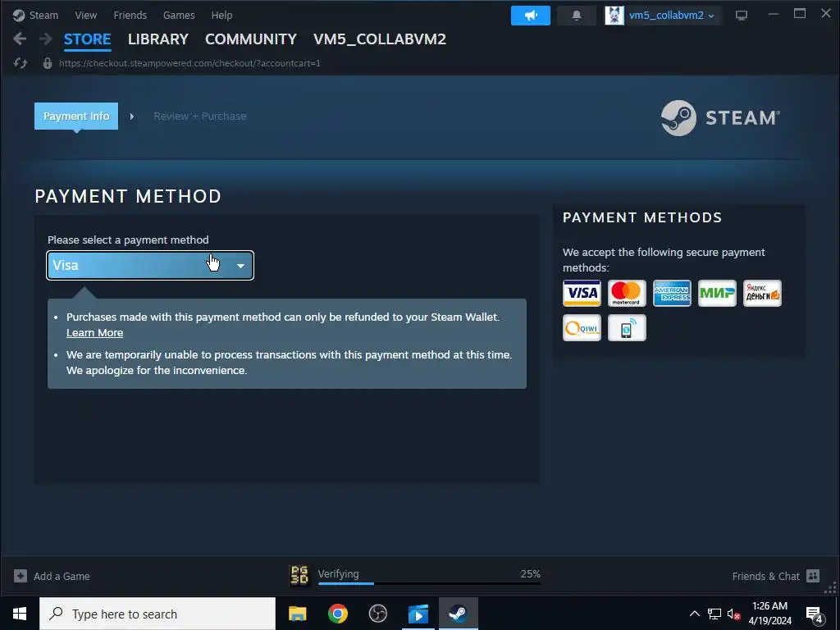Open the Games menu
The image size is (840, 630).
pos(179,15)
